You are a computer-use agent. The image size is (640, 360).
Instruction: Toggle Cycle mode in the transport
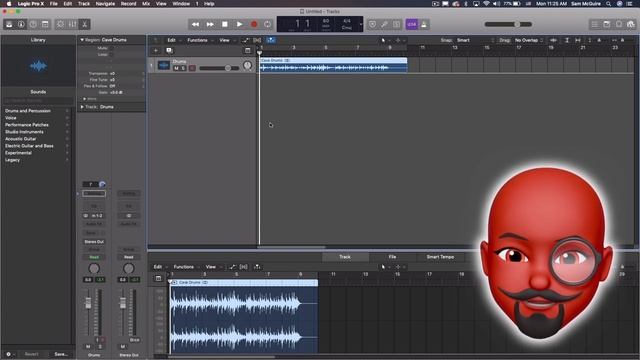267,24
